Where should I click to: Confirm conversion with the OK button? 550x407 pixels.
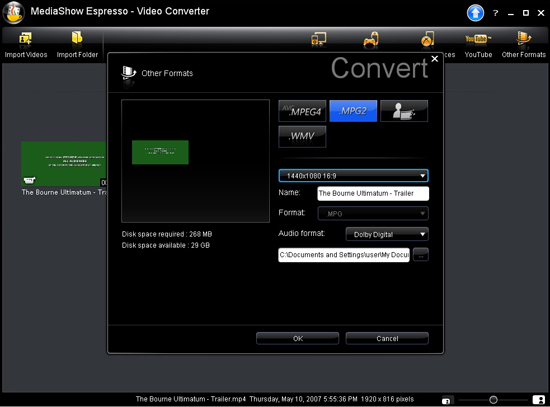297,339
